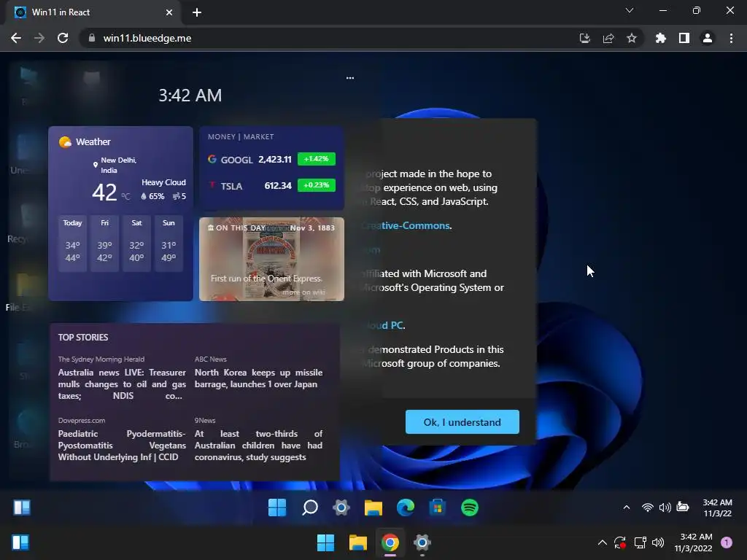Image resolution: width=747 pixels, height=560 pixels.
Task: Click host tray network display icon
Action: pyautogui.click(x=640, y=542)
